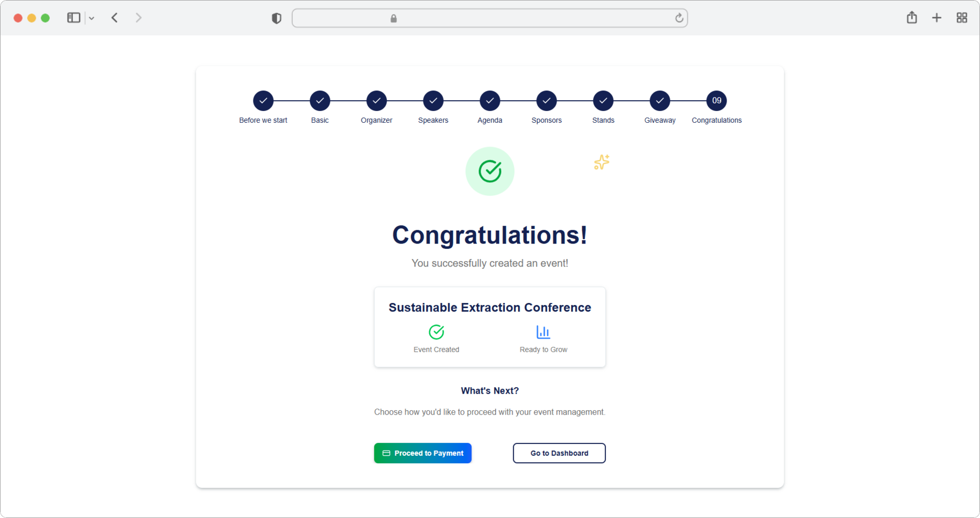This screenshot has width=980, height=518.
Task: Click the privacy shield icon in toolbar
Action: (x=276, y=18)
